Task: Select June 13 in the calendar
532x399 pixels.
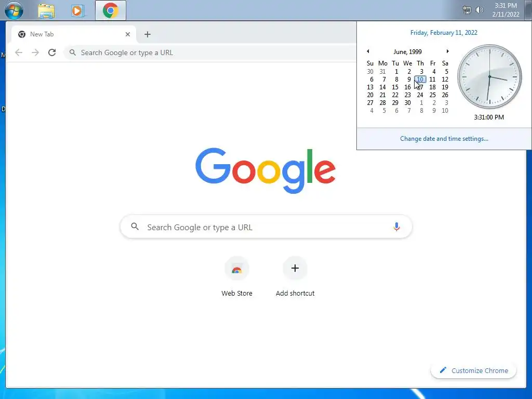Action: click(x=370, y=87)
